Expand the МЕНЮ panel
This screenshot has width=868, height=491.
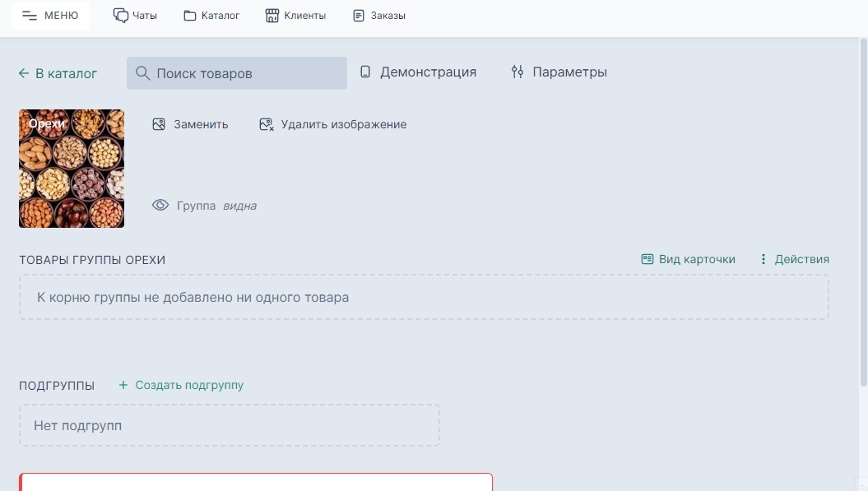coord(50,14)
